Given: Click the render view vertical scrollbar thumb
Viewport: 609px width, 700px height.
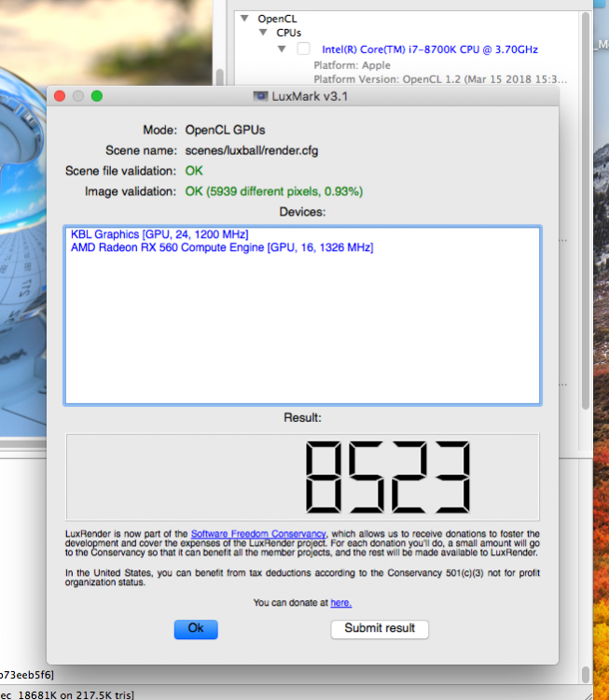Looking at the screenshot, I should point(219,77).
